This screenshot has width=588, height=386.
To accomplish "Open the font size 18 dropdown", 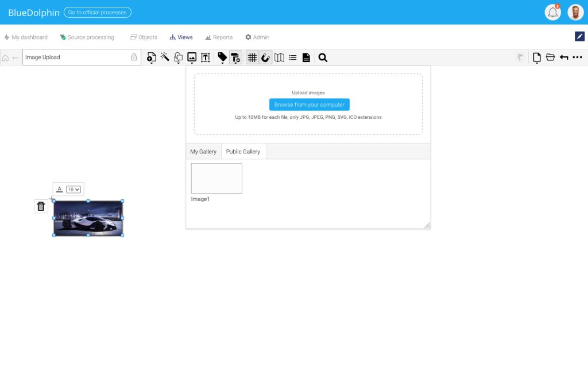I will (x=73, y=190).
